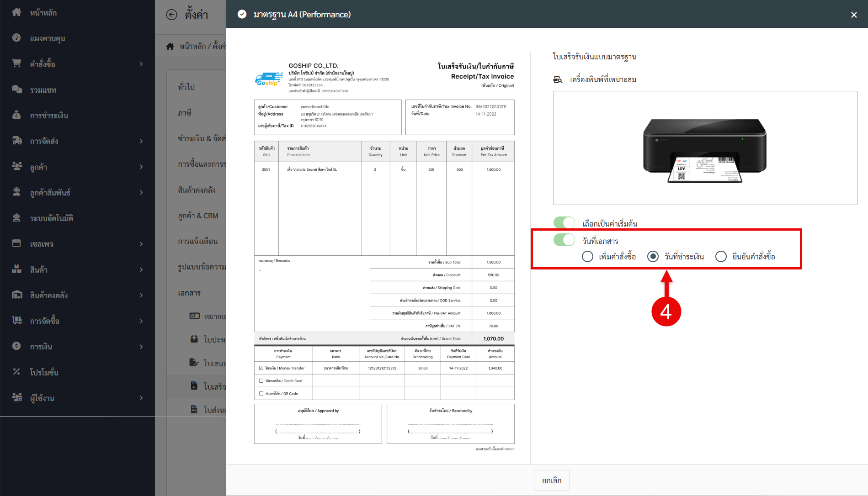Choose the ยืนยันคำสั่งซื้อ radio button

point(721,257)
